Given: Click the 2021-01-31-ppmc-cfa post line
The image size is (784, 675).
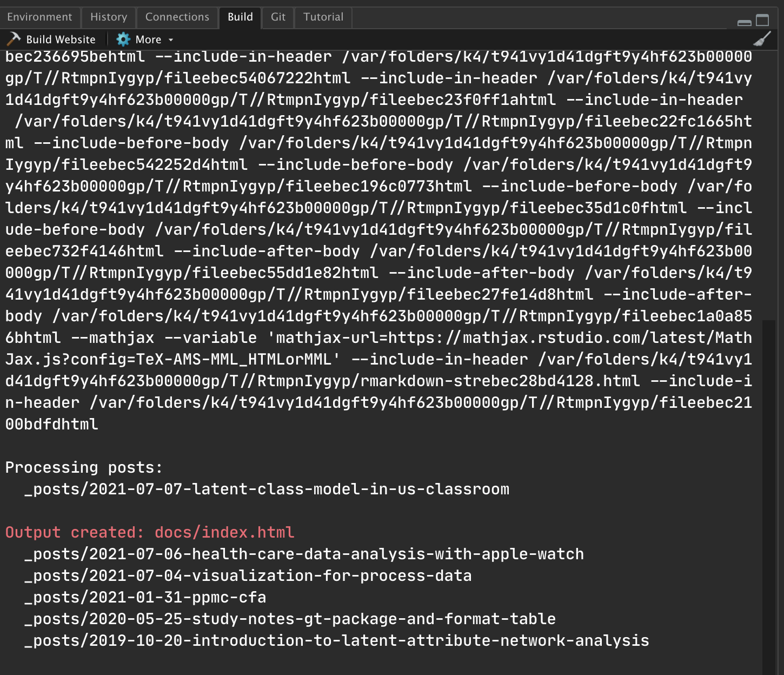Looking at the screenshot, I should click(145, 597).
